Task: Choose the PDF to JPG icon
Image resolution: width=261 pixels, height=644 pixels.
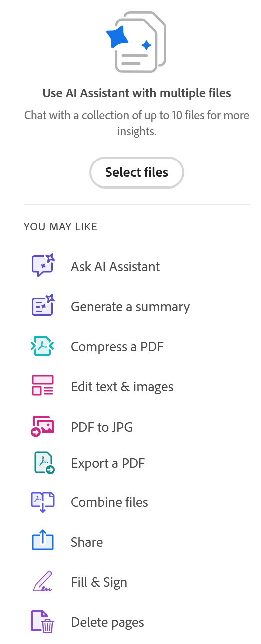Action: 43,427
